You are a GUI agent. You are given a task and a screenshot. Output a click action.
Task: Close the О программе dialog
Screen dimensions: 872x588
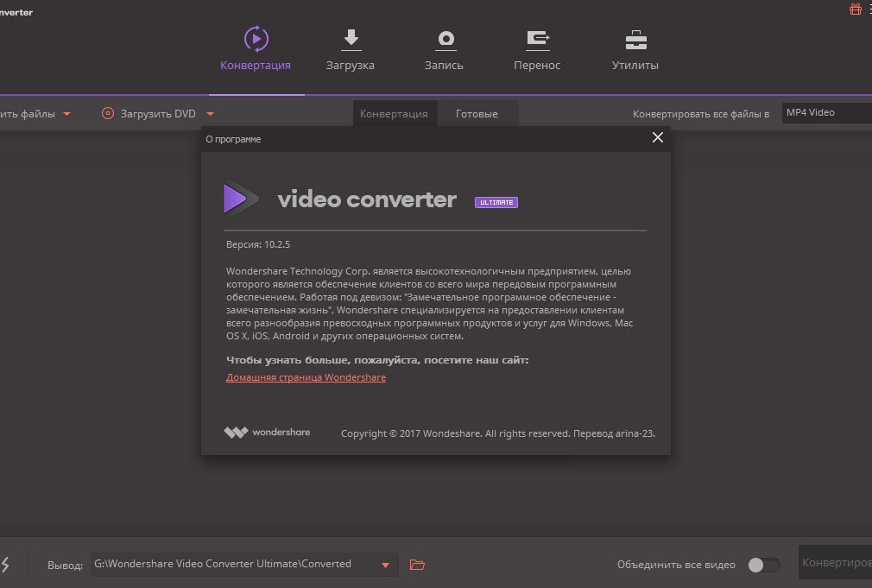tap(657, 137)
